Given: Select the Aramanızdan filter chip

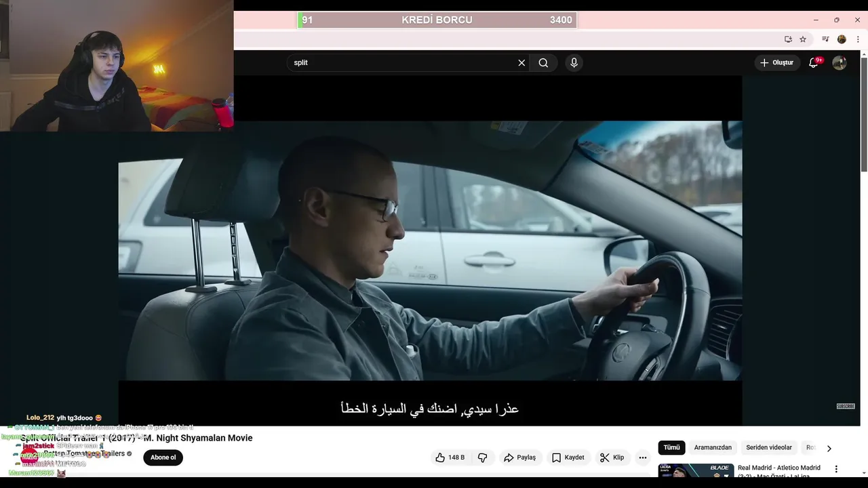Looking at the screenshot, I should [x=713, y=447].
